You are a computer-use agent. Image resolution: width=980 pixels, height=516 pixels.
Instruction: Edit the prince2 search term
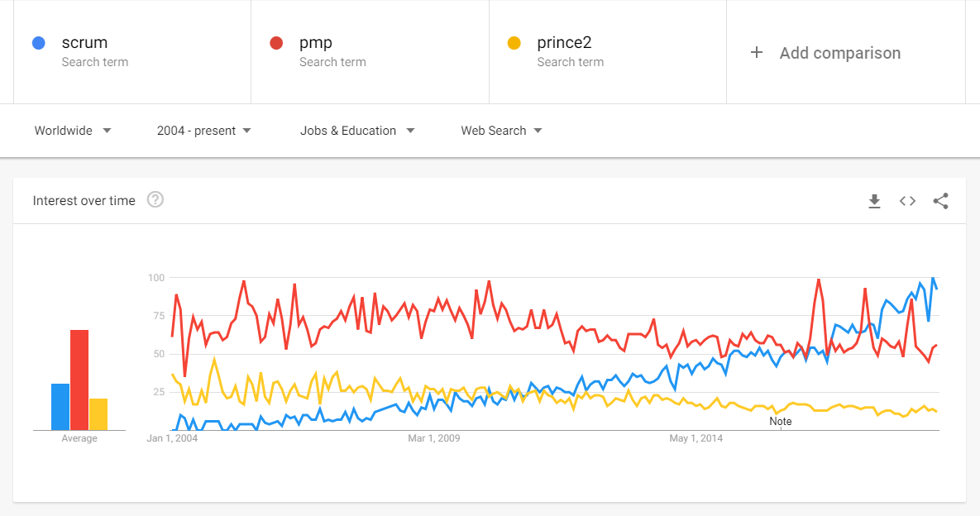click(564, 43)
